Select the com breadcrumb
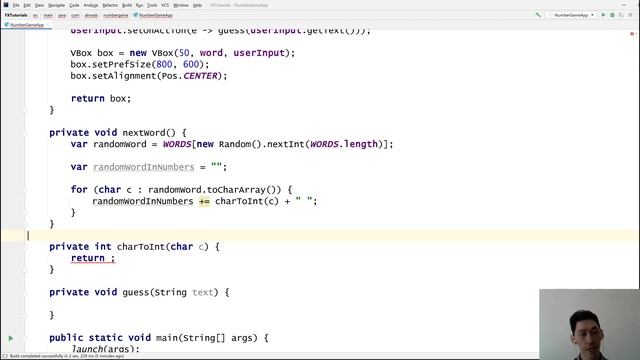Screen dimensions: 640x360 [x=75, y=15]
